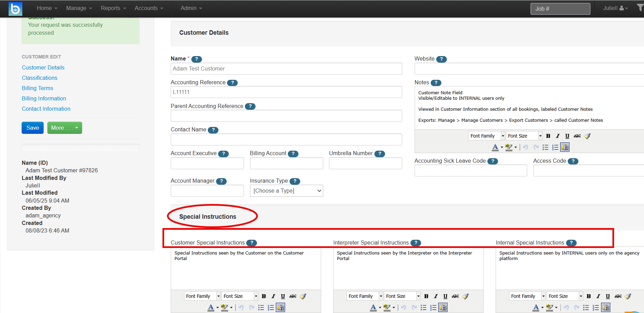Open the Admin menu

coord(191,8)
